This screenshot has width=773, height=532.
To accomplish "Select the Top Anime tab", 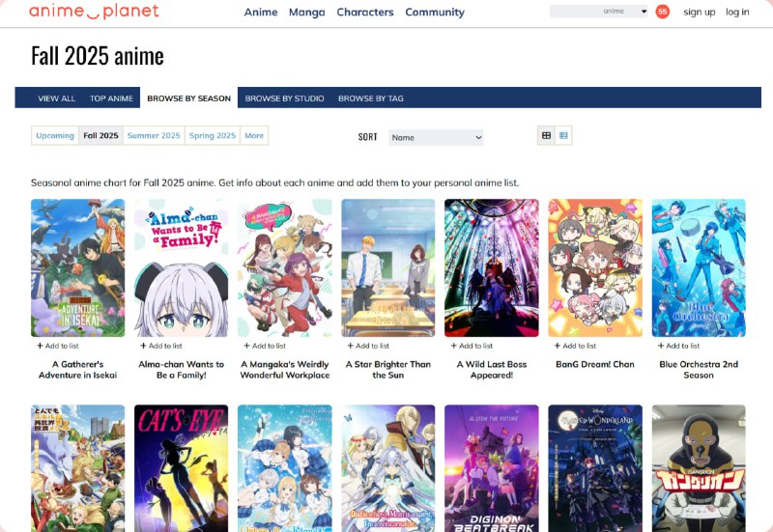I will [x=111, y=98].
